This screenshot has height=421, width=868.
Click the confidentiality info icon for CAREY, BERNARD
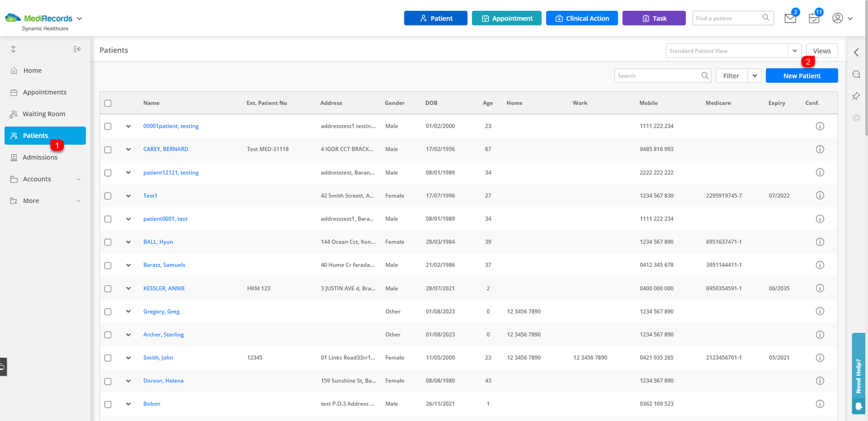820,149
